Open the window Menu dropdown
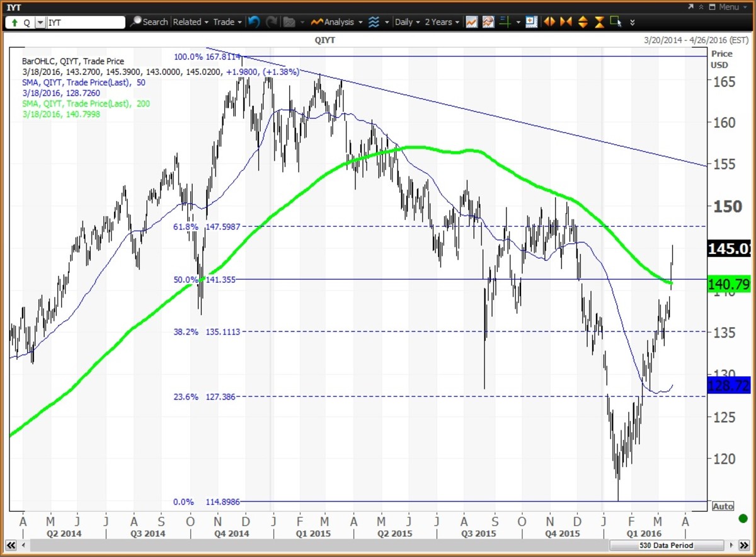This screenshot has height=557, width=756. [x=732, y=7]
